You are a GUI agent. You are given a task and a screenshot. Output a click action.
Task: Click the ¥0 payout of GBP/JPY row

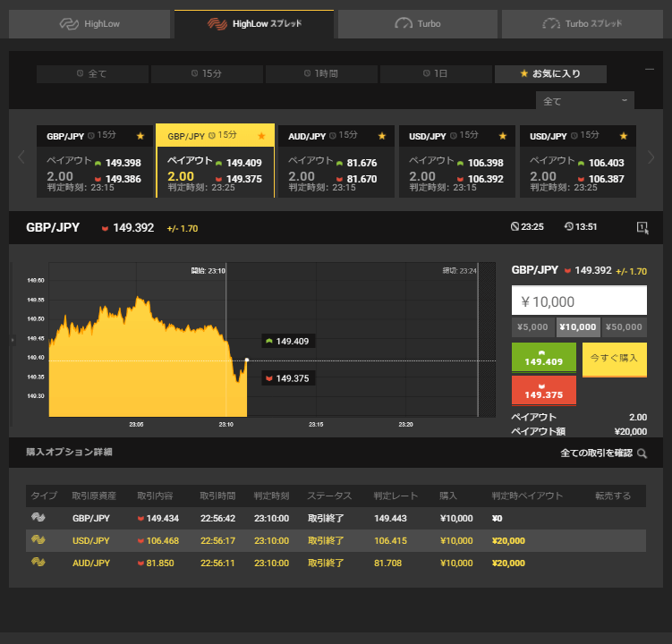(498, 519)
